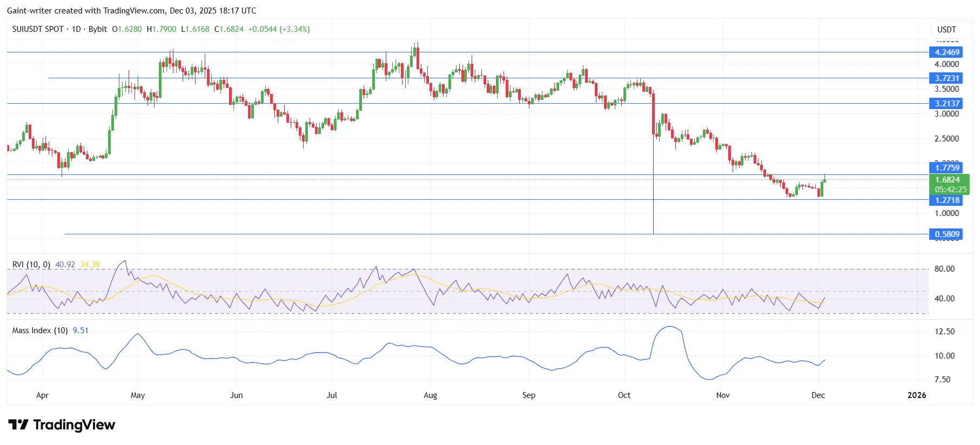Click the Mass Index (10) indicator label
The height and width of the screenshot is (445, 980).
pyautogui.click(x=40, y=331)
